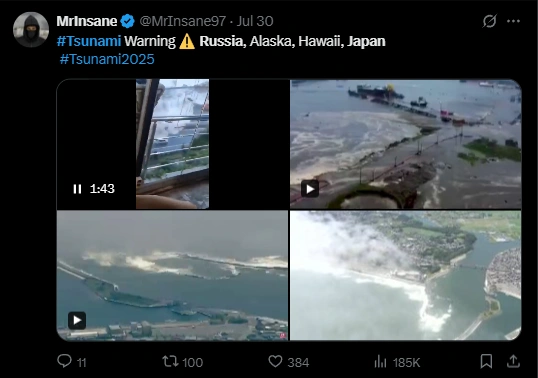Screen dimensions: 538x378
Task: Open the Jul 30 post timestamp
Action: pyautogui.click(x=255, y=21)
